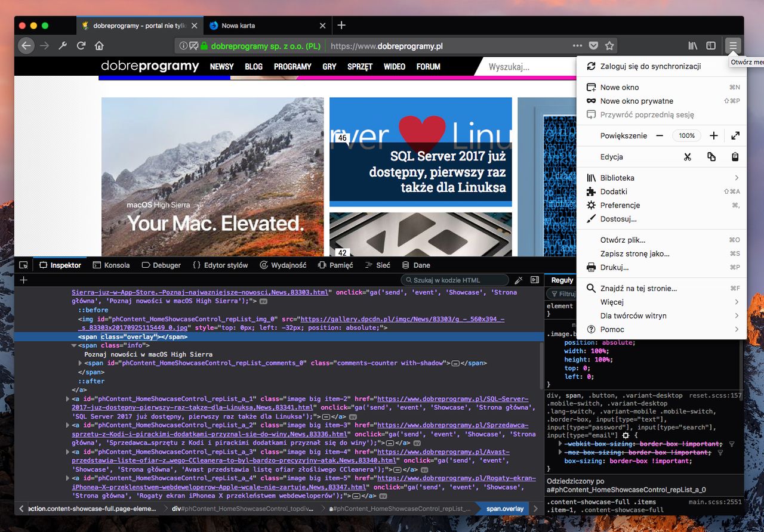Viewport: 764px width, 532px height.
Task: Click the Firefox hamburger menu button
Action: [732, 45]
